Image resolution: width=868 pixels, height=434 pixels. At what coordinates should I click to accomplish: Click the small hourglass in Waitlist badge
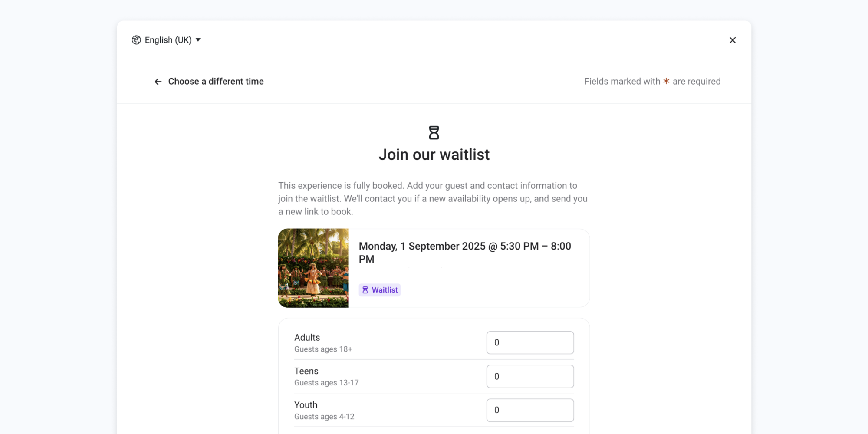[x=365, y=290]
